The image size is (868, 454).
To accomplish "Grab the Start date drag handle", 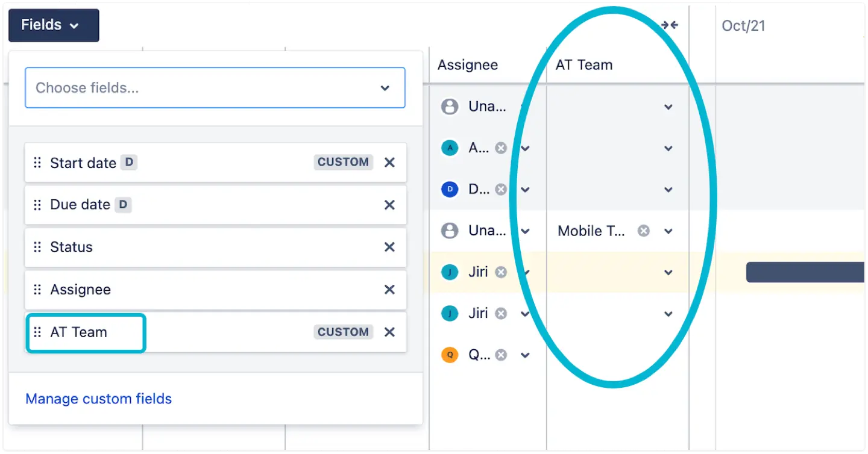I will pos(37,163).
